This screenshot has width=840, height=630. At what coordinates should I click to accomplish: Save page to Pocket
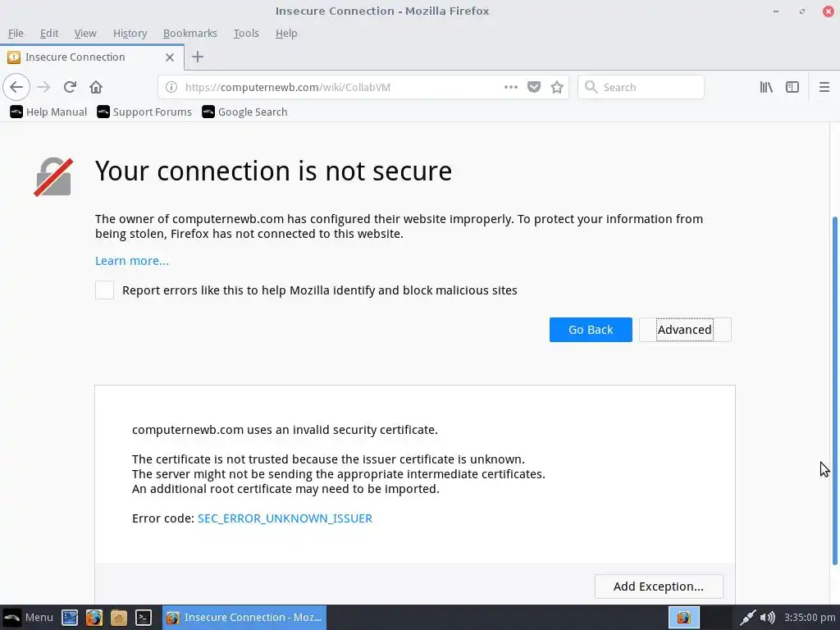[534, 87]
